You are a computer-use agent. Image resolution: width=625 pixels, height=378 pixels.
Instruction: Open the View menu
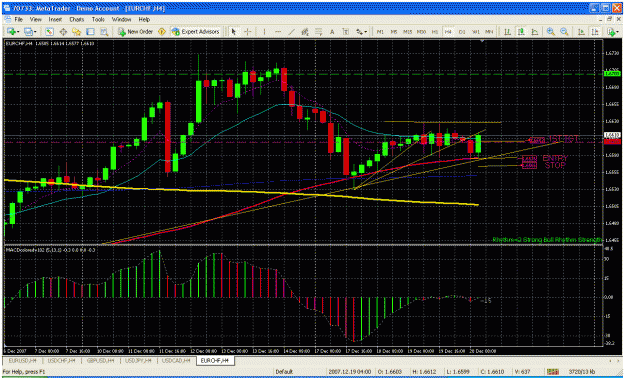35,19
